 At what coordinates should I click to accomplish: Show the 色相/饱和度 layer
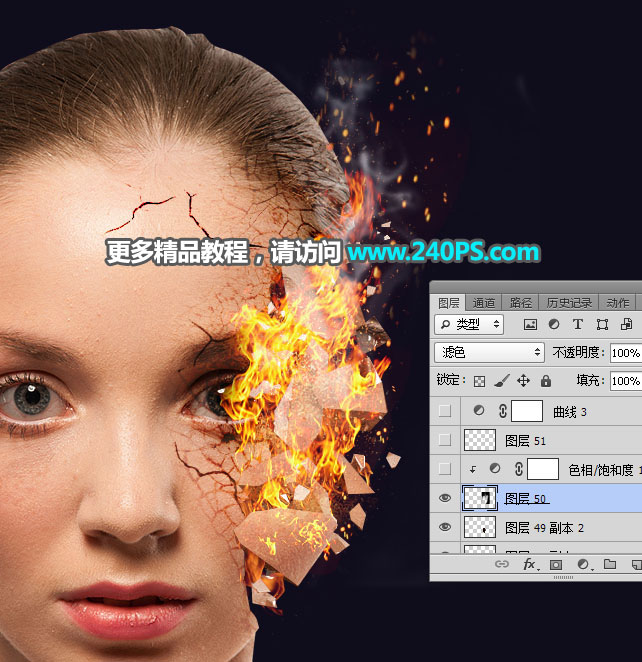(445, 469)
